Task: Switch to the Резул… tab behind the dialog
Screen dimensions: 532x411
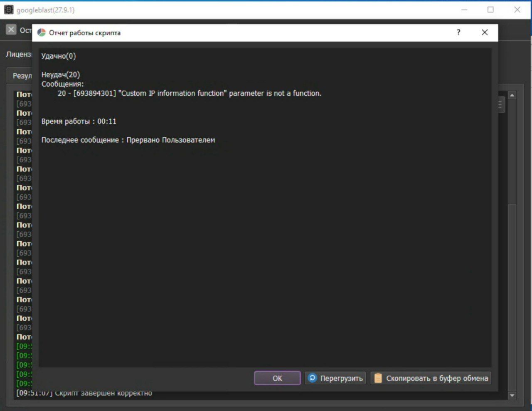Action: [21, 76]
